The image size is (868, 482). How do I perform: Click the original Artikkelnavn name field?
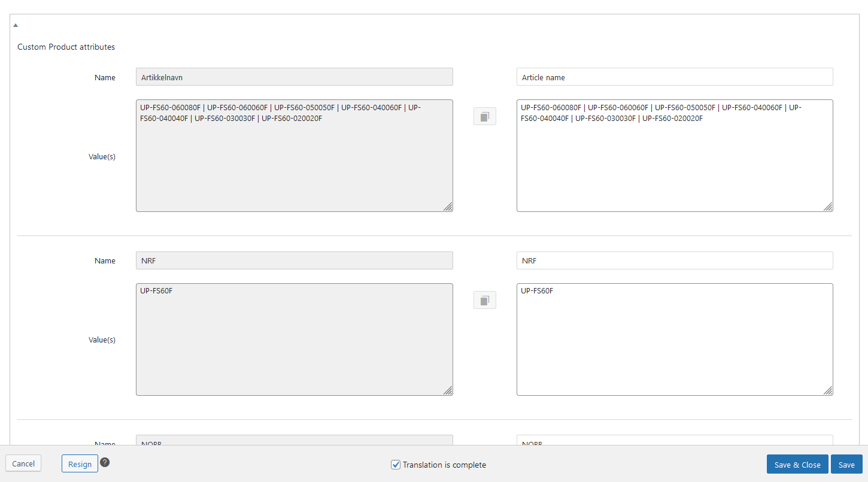pos(295,77)
